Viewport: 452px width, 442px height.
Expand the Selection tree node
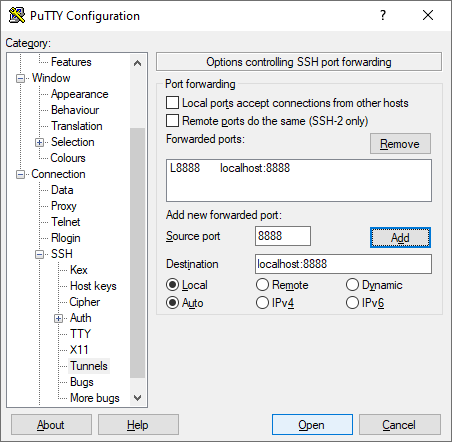click(x=39, y=143)
